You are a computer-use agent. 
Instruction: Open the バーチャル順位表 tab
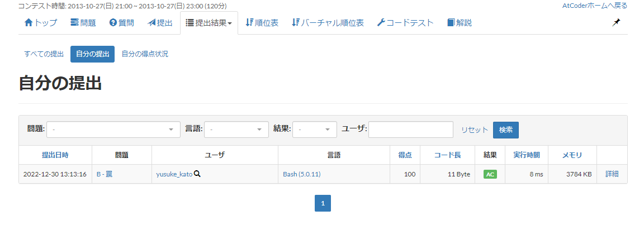point(328,23)
